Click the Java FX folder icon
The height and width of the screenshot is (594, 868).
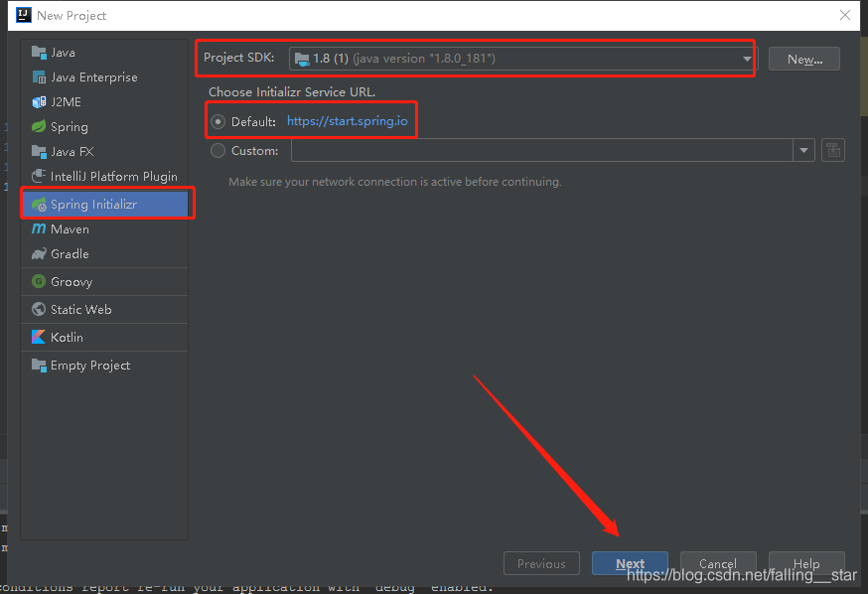coord(39,152)
